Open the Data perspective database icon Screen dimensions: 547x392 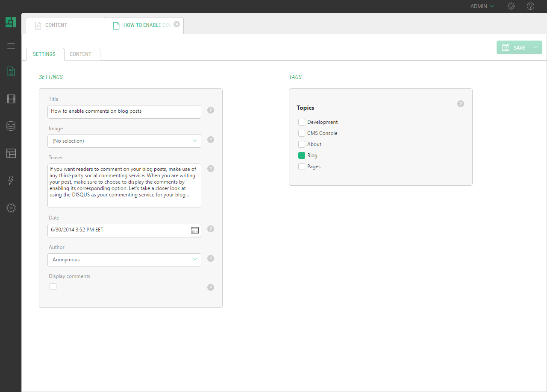[x=11, y=126]
